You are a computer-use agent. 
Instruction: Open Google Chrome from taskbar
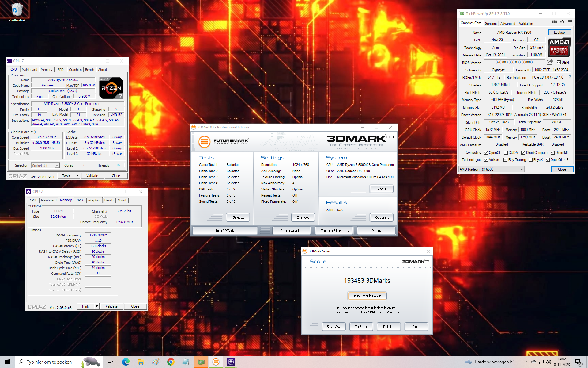(x=171, y=362)
